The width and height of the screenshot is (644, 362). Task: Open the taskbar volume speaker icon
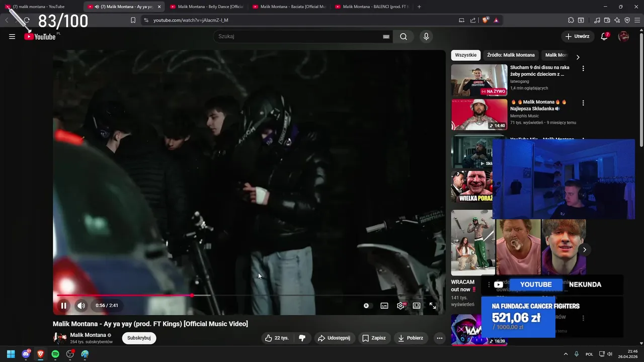pos(610,354)
